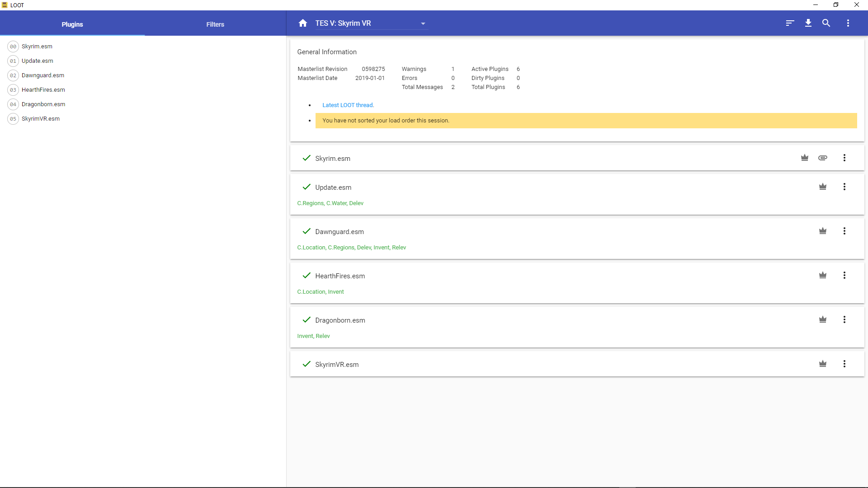Open the TES V: Skyrim VR game dropdown

(371, 23)
